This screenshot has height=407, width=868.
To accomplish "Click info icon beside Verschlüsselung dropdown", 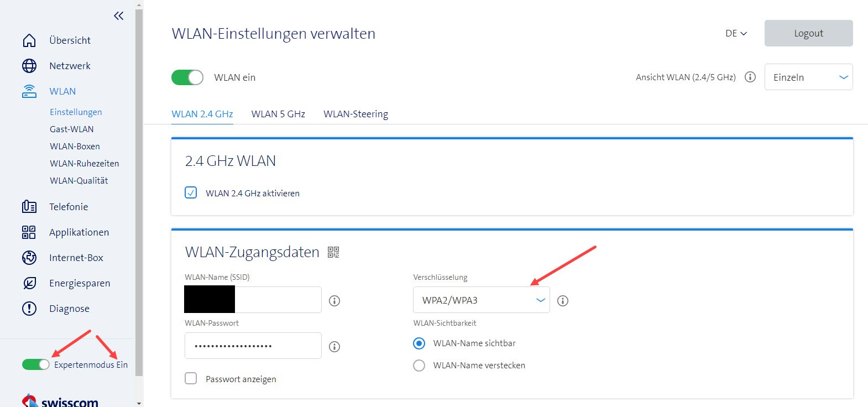I will 563,301.
